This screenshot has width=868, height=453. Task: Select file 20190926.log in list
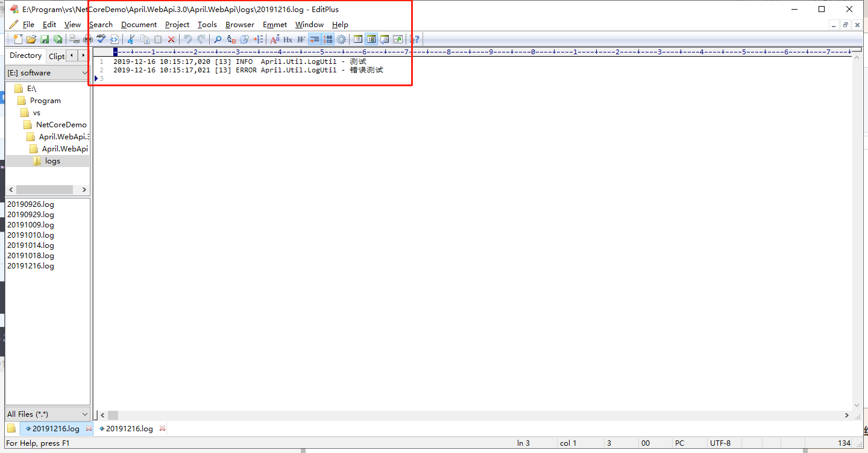point(31,204)
